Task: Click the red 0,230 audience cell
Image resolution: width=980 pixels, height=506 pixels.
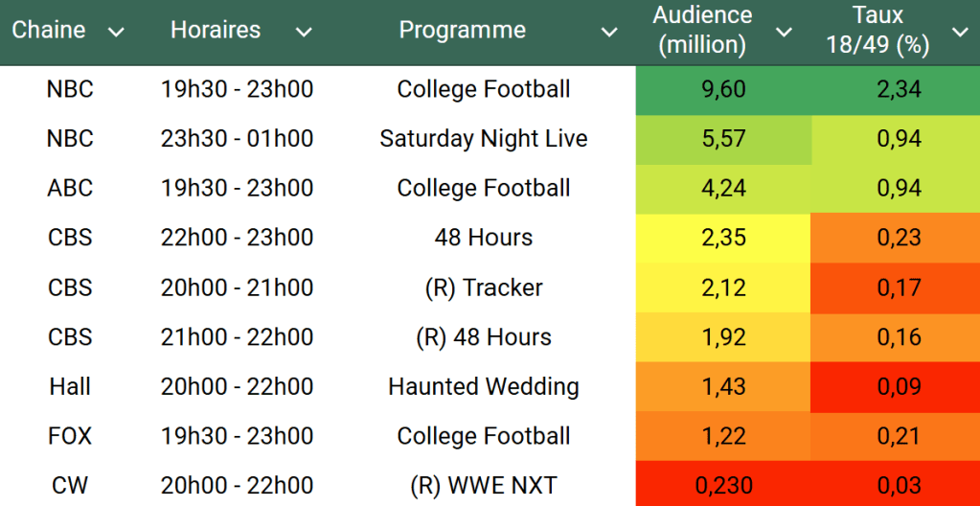Action: pos(723,486)
